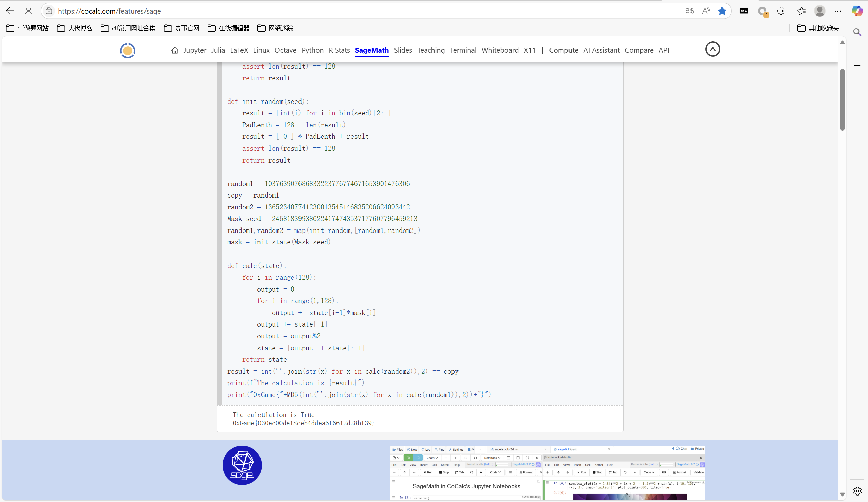The image size is (868, 502).
Task: Open the extension with notification badge
Action: [763, 12]
